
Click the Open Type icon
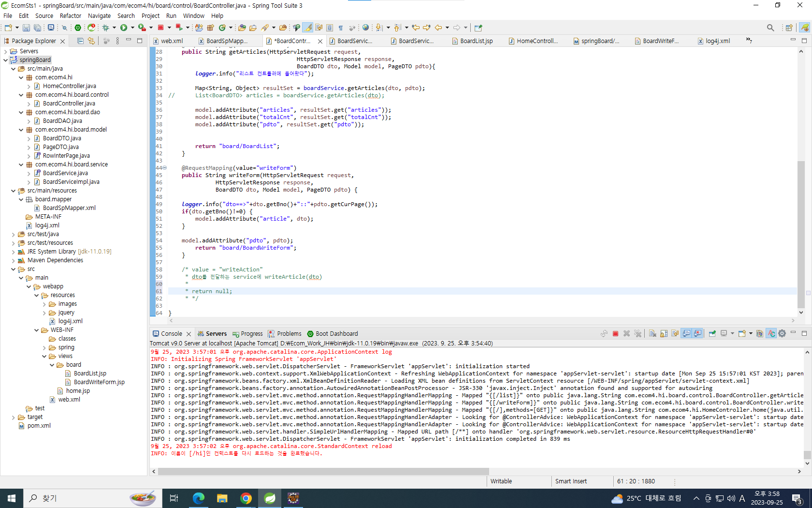click(242, 28)
